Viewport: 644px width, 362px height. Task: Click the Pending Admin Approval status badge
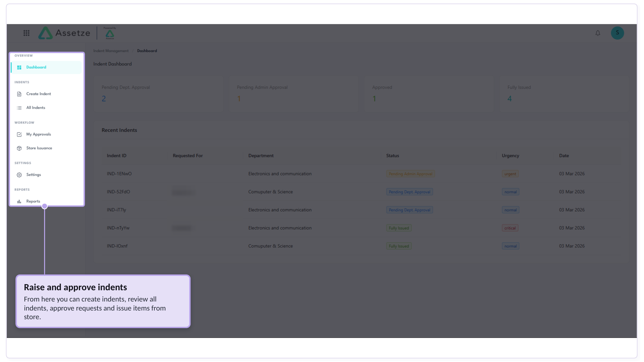click(410, 174)
